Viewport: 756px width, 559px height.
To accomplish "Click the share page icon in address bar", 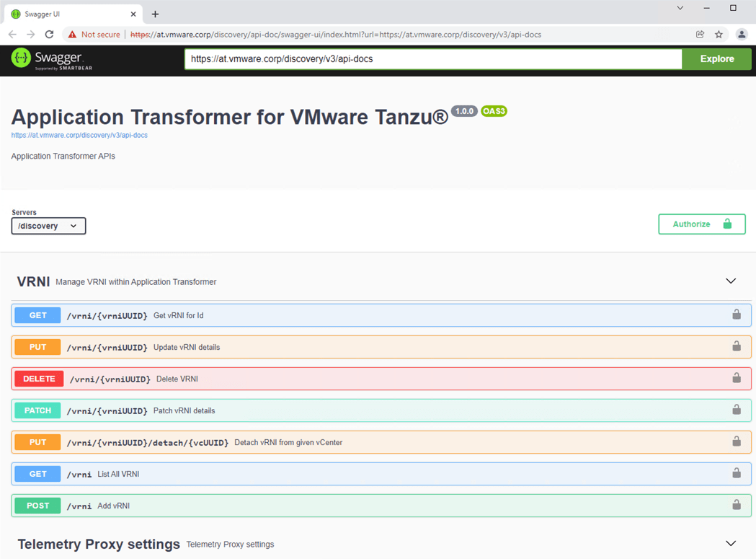I will coord(700,35).
